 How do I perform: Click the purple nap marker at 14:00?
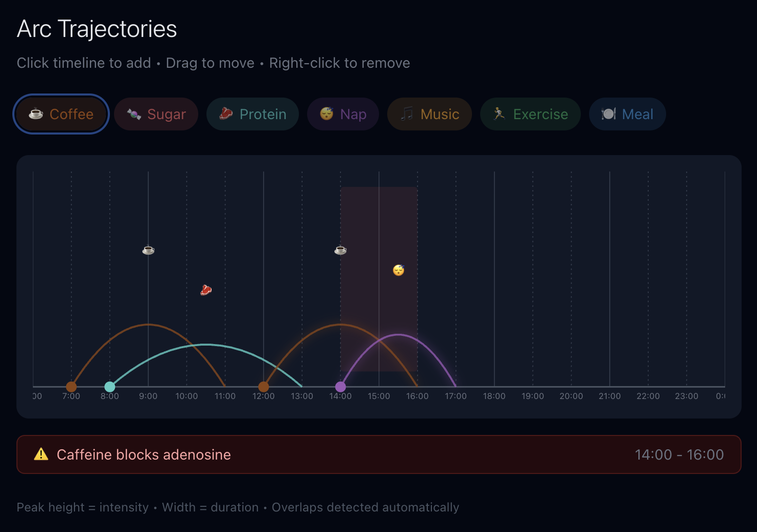[x=340, y=387]
